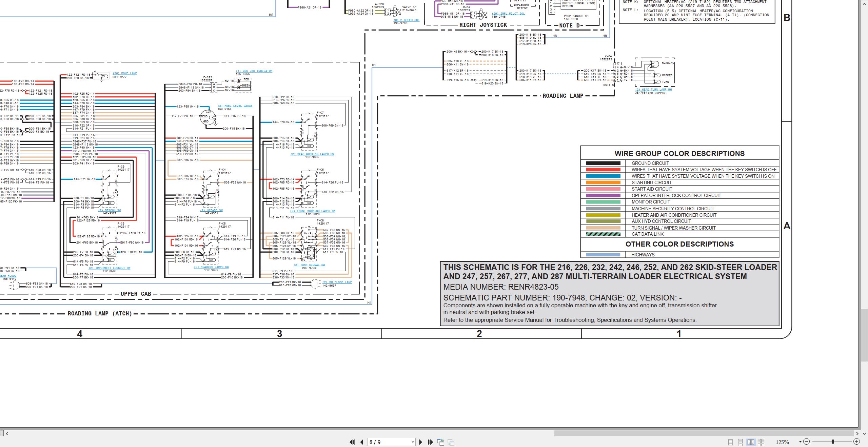Image resolution: width=868 pixels, height=447 pixels.
Task: Click the CAT DATA LINK striped swatch
Action: tap(603, 234)
